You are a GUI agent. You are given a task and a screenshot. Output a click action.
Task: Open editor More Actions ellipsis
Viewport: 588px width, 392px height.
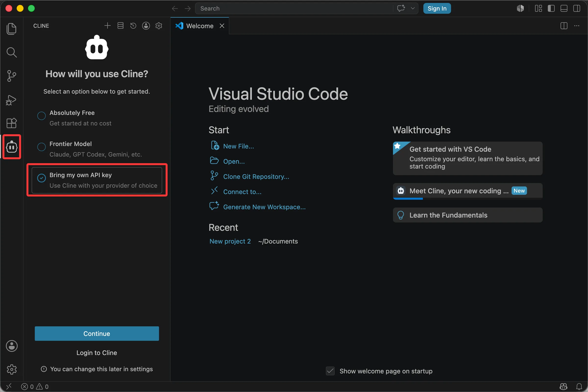coord(577,25)
